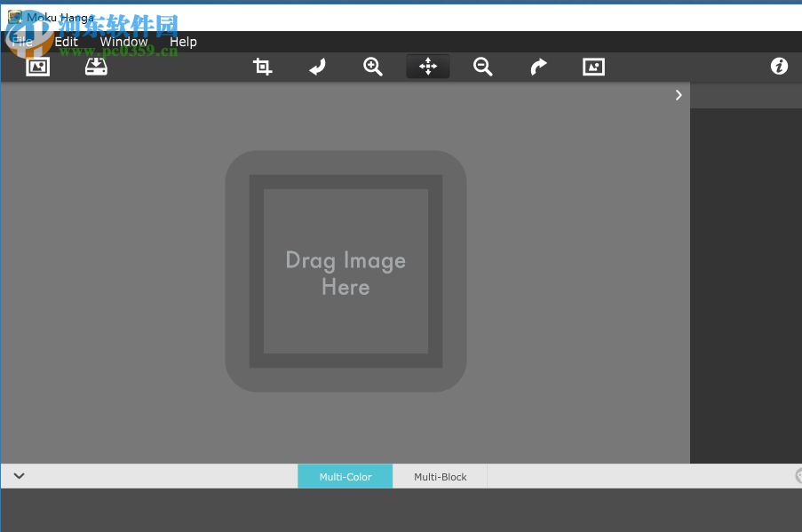Open the Window menu
The image size is (802, 532).
pos(123,42)
